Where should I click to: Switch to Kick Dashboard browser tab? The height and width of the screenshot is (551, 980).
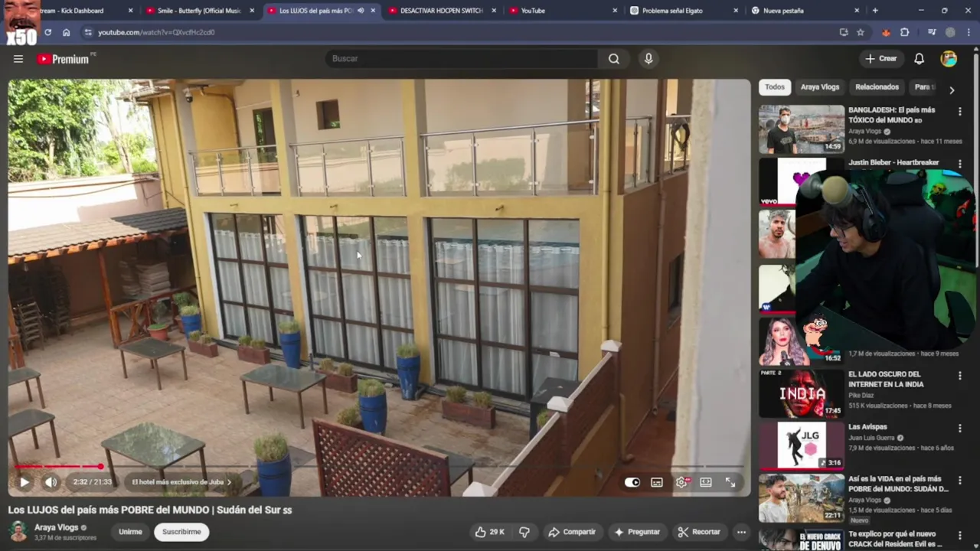click(72, 11)
